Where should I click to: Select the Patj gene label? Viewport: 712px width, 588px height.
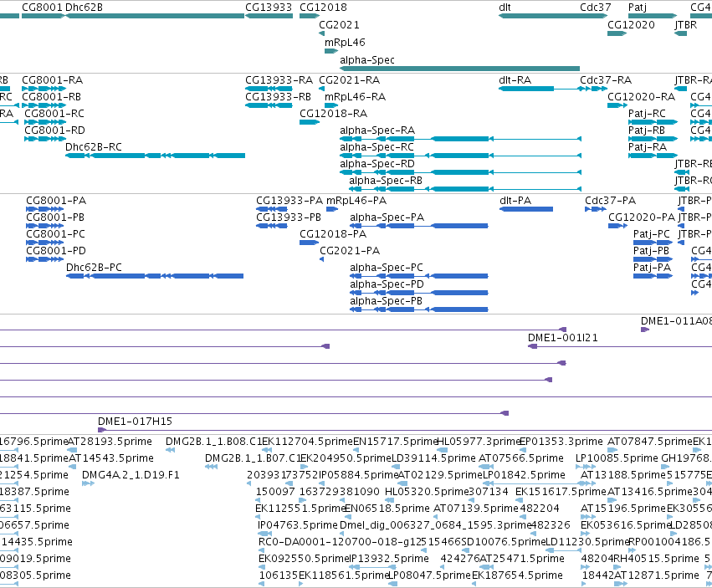pyautogui.click(x=637, y=8)
